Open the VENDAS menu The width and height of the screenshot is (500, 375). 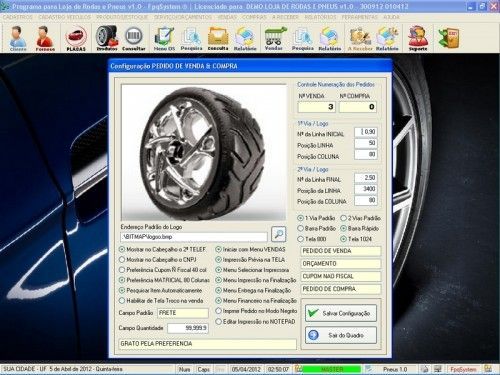(x=227, y=17)
